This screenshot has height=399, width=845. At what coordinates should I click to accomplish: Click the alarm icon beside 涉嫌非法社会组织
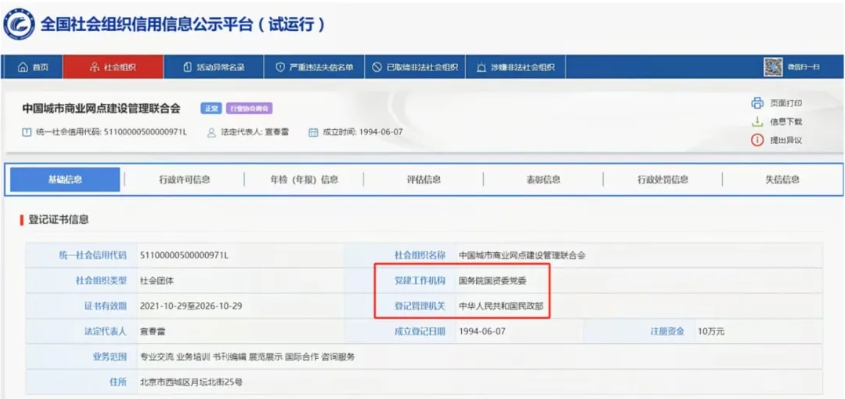481,67
